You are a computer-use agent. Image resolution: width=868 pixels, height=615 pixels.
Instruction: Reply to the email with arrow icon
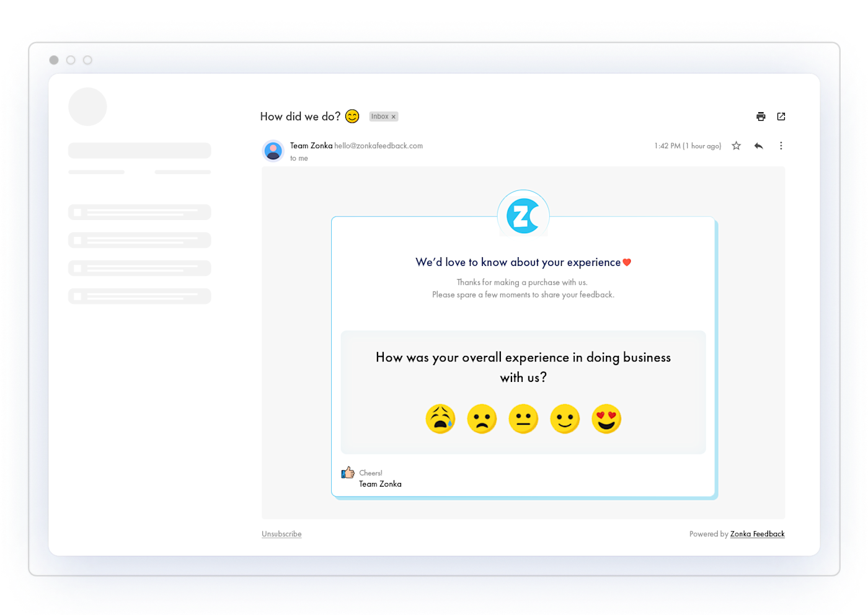[758, 146]
